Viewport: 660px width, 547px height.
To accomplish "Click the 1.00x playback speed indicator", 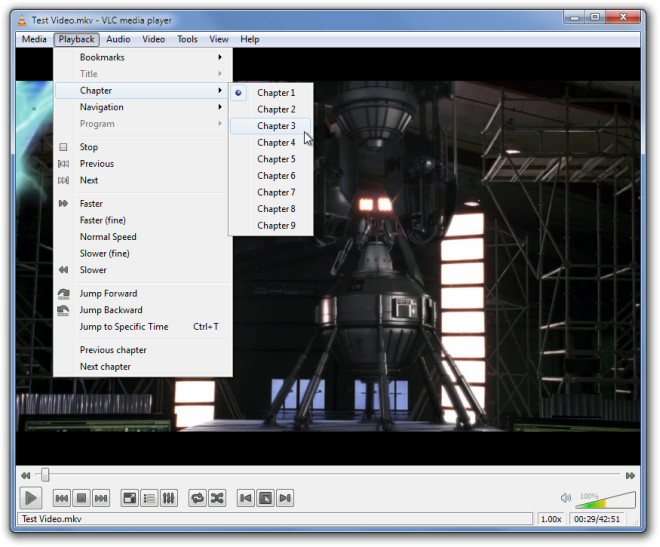I will 551,519.
